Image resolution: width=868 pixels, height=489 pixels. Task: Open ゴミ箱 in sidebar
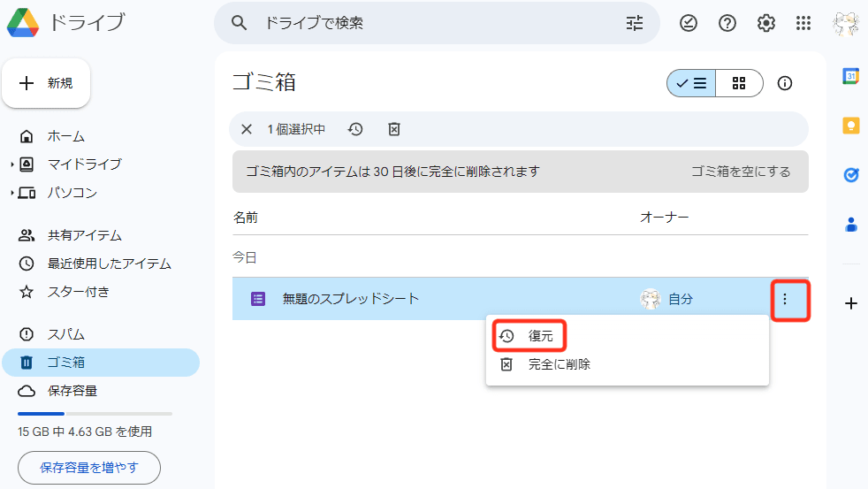coord(101,363)
